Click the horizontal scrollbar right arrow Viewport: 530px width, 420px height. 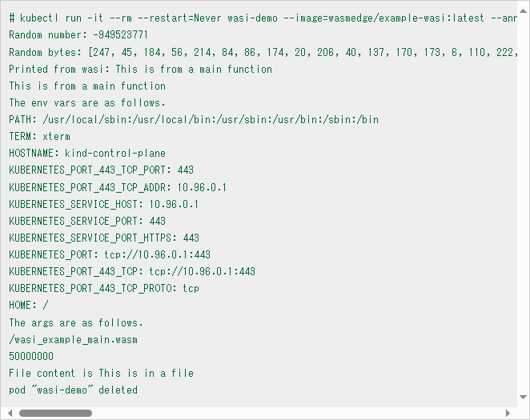[x=509, y=413]
